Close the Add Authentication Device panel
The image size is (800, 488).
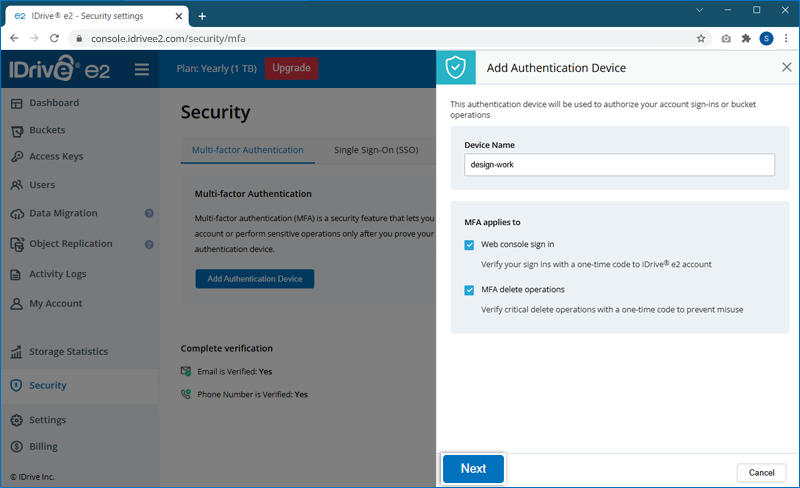click(x=786, y=67)
